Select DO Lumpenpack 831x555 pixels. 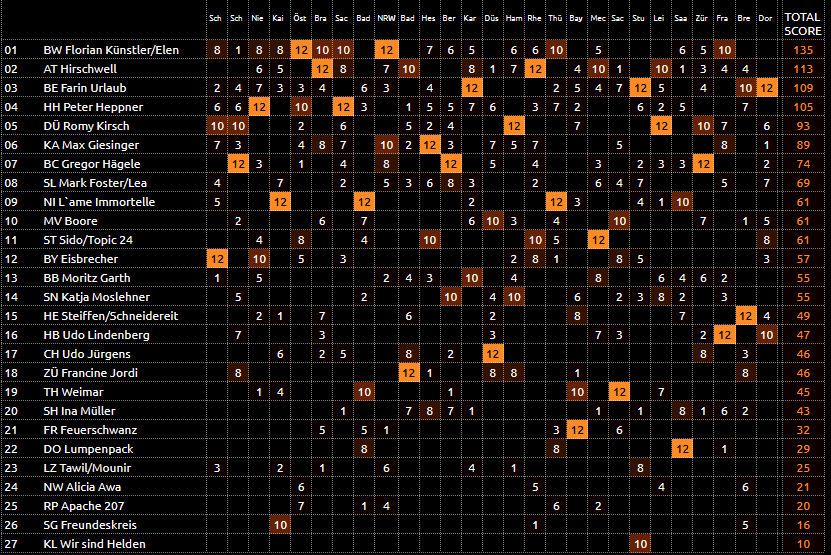(x=89, y=450)
